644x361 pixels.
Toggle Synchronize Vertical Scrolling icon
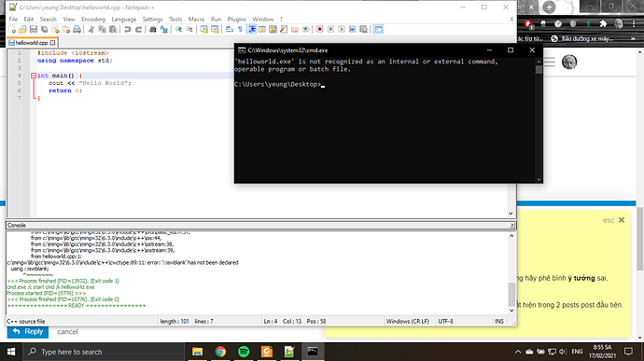(204, 30)
